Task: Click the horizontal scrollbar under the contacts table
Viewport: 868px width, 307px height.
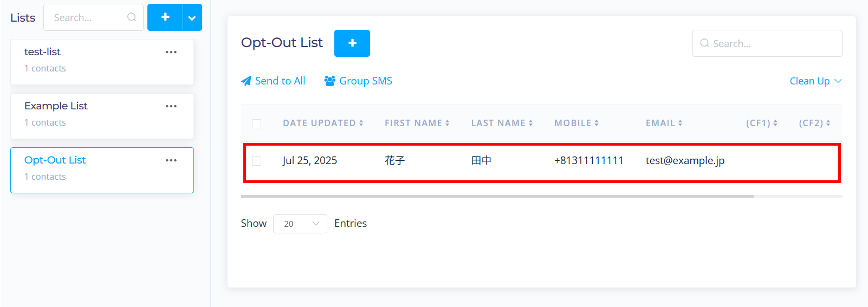Action: pyautogui.click(x=497, y=197)
